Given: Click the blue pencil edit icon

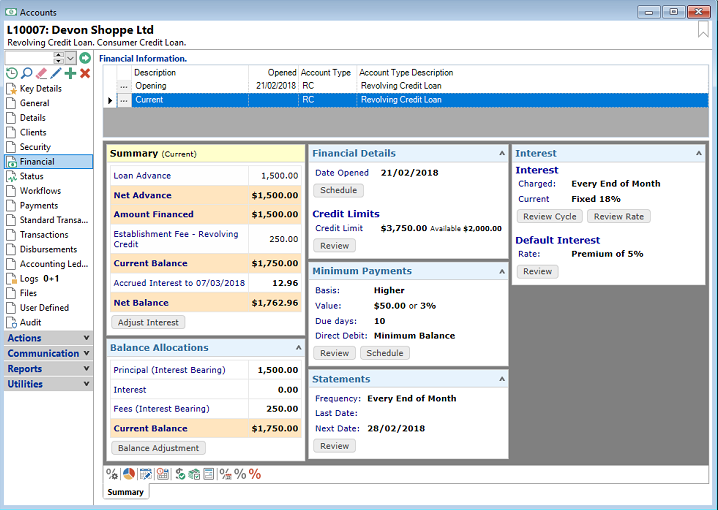Looking at the screenshot, I should [x=55, y=73].
